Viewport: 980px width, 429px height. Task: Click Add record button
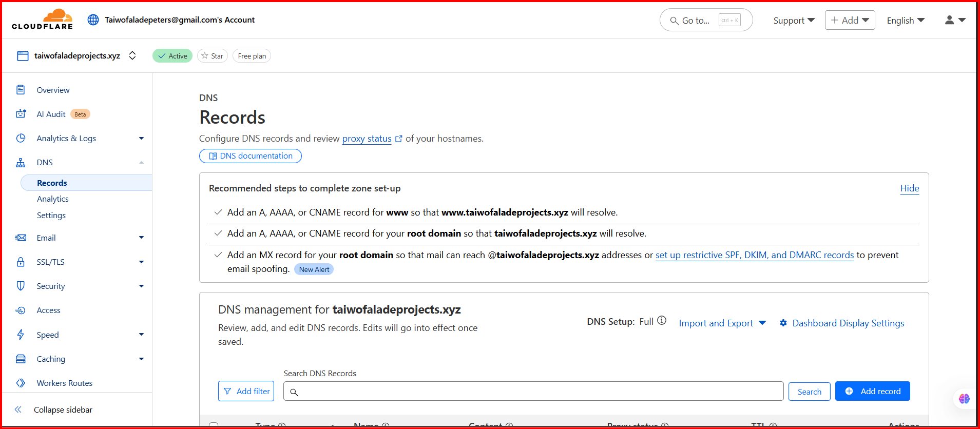pos(872,391)
